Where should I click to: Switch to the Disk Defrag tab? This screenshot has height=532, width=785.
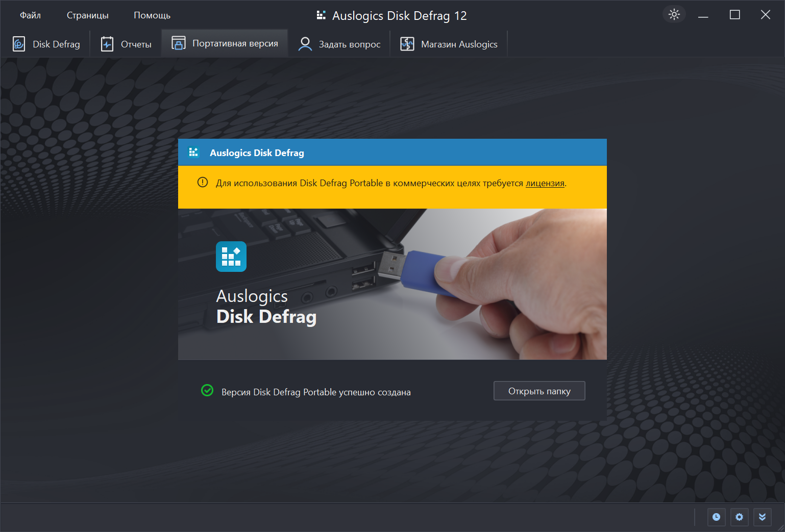point(46,44)
